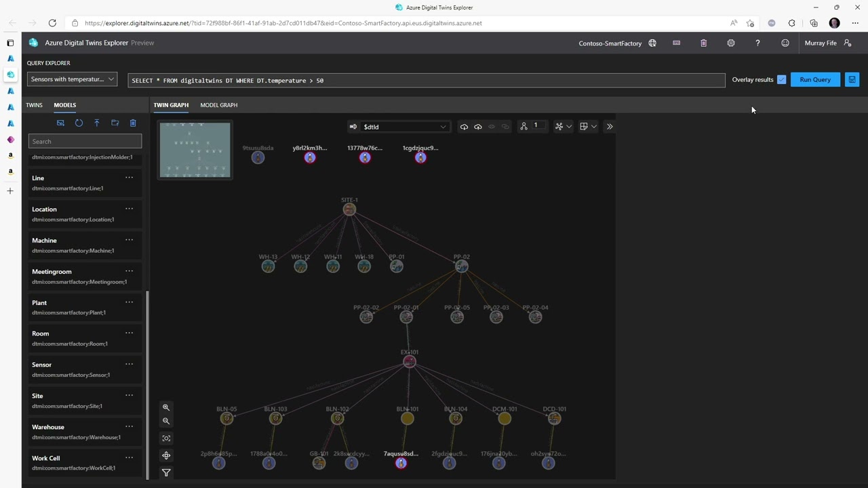
Task: Select the Work Cell model entry
Action: coord(85,463)
